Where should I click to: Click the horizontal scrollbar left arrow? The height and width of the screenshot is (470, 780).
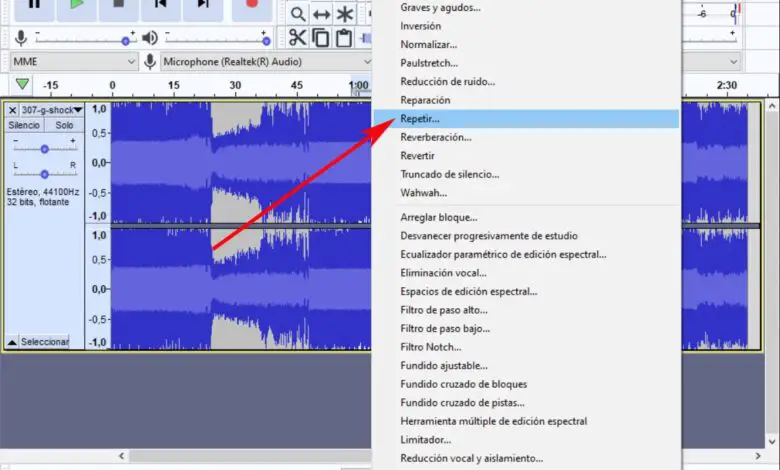click(x=122, y=456)
